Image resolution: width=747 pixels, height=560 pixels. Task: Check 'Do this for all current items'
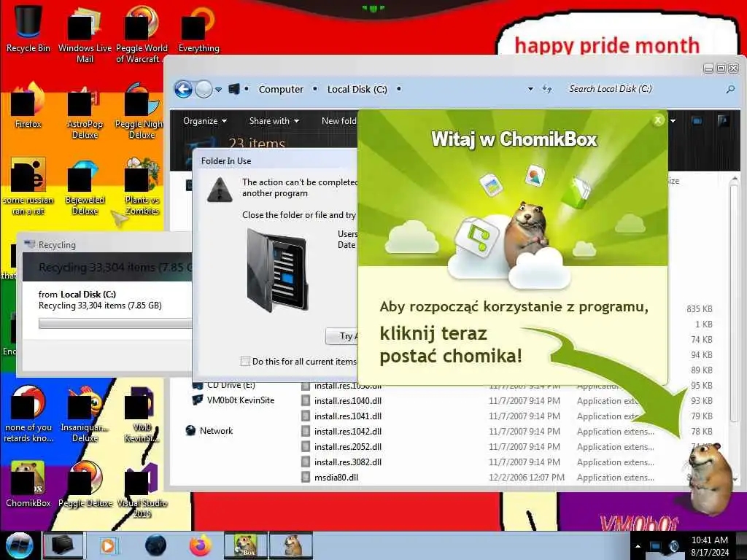[245, 362]
